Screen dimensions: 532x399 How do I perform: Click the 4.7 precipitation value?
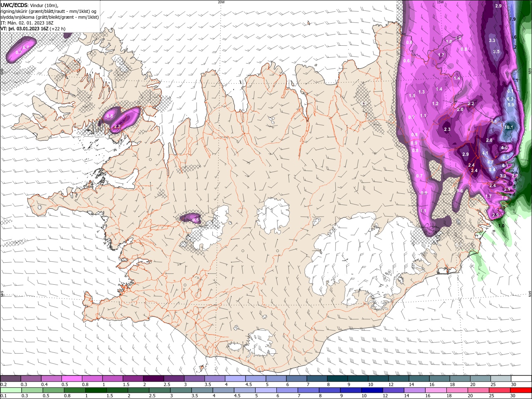490,162
